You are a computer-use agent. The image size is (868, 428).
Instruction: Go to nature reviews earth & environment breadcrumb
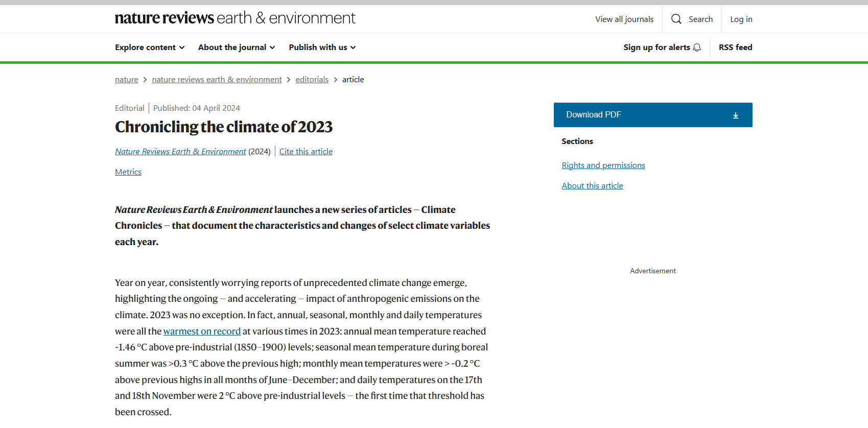(x=217, y=80)
